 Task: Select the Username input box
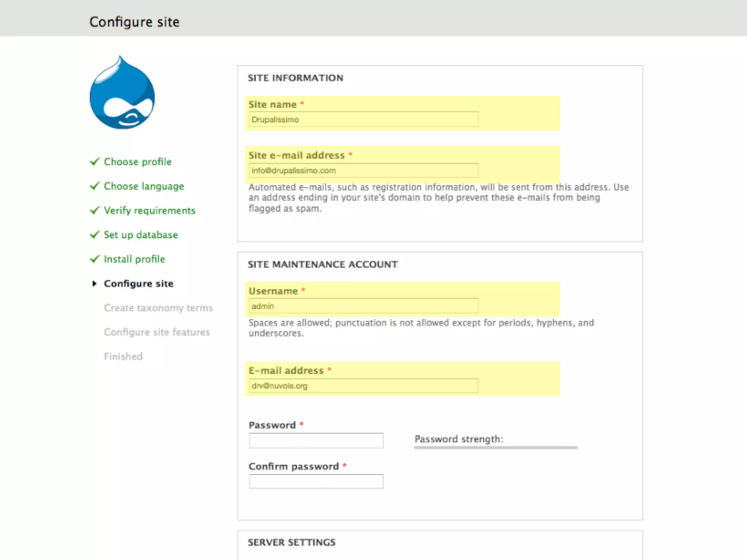click(x=363, y=306)
